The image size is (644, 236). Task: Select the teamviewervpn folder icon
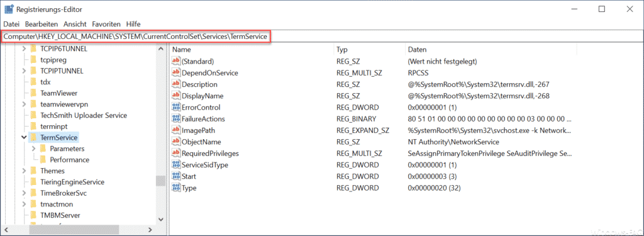pyautogui.click(x=33, y=104)
